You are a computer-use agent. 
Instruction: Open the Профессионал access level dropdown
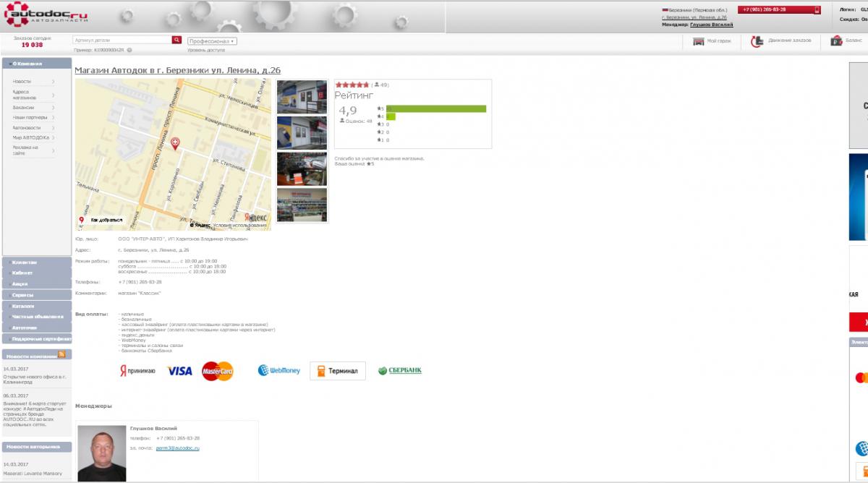tap(212, 41)
